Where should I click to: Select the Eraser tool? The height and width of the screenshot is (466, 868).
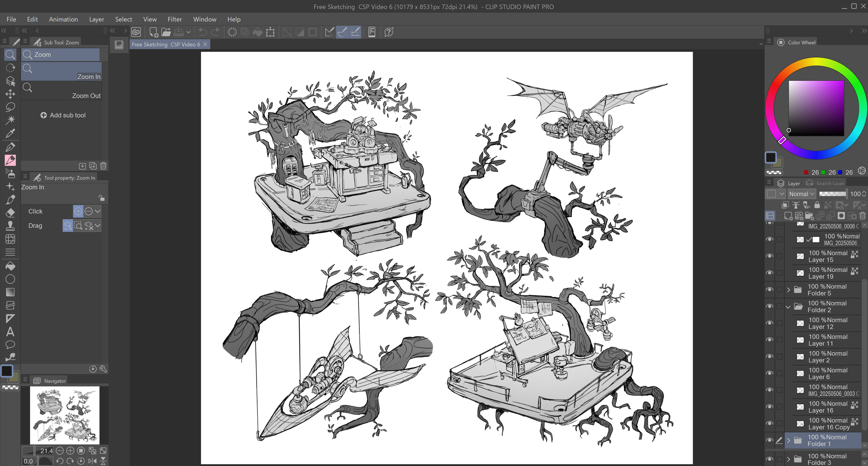[10, 213]
